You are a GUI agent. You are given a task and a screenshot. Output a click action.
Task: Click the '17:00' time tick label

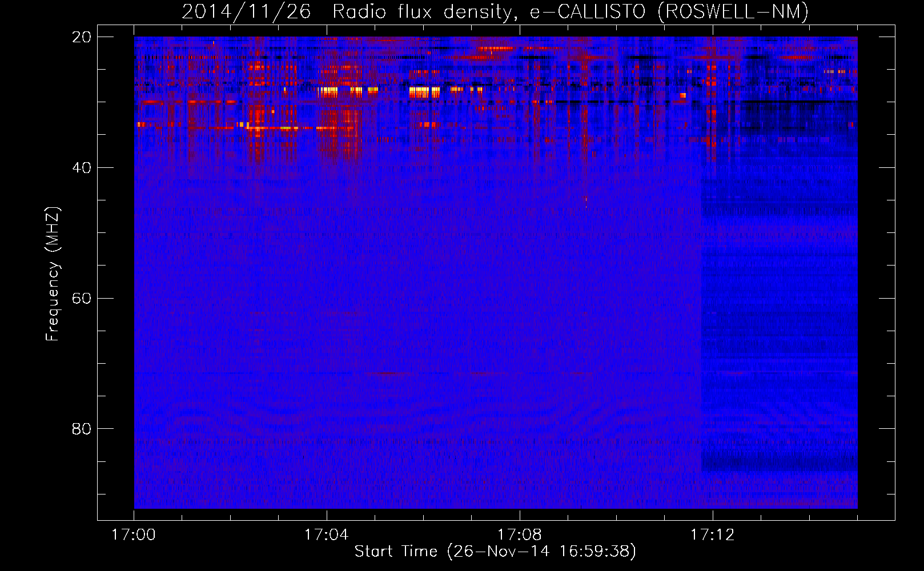click(x=134, y=535)
